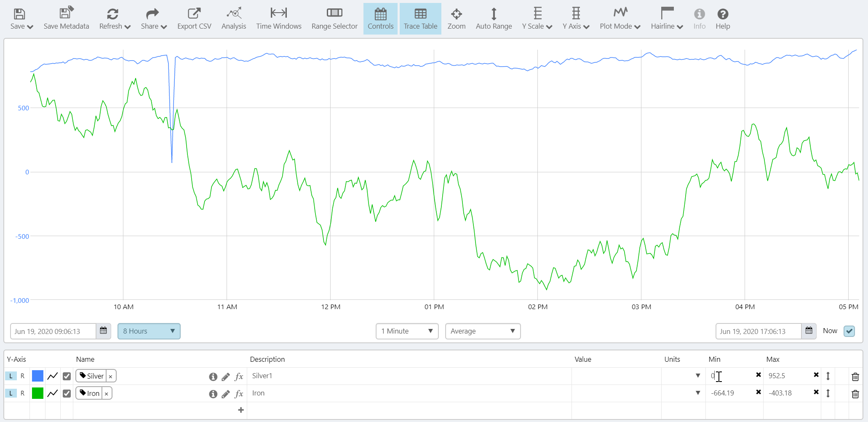
Task: Activate the Zoom crosshair tool
Action: coord(456,14)
